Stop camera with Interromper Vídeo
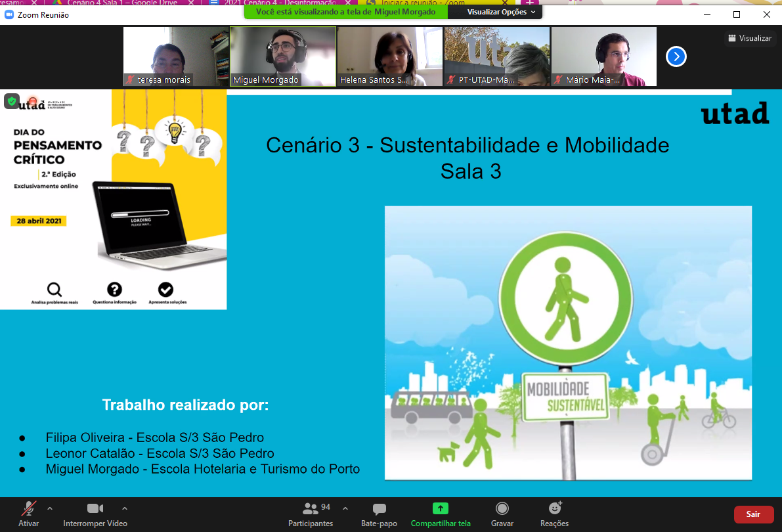Viewport: 782px width, 532px height. tap(95, 514)
